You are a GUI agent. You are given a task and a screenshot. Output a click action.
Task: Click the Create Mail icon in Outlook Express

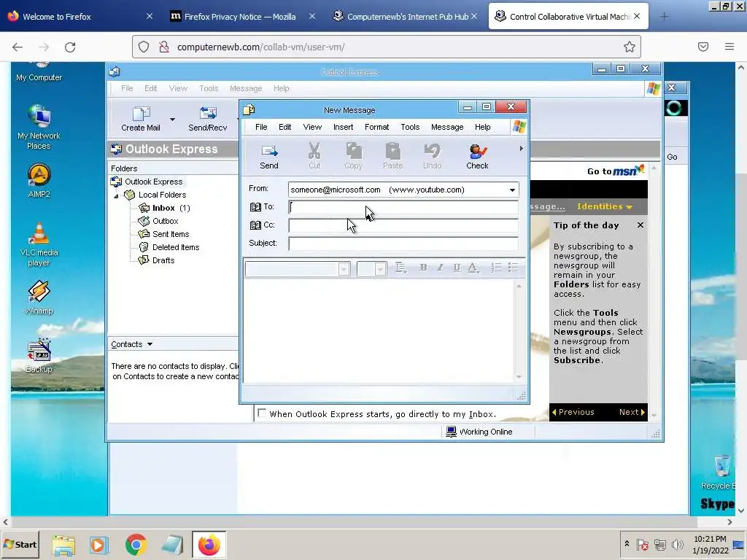pyautogui.click(x=141, y=119)
